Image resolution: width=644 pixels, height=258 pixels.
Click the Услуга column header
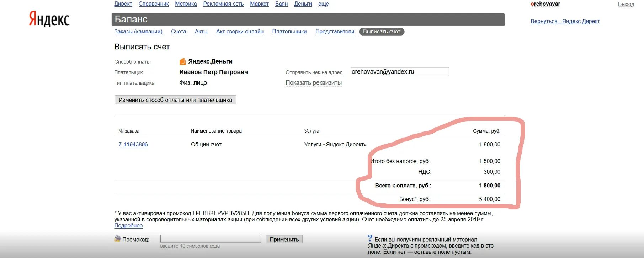312,131
